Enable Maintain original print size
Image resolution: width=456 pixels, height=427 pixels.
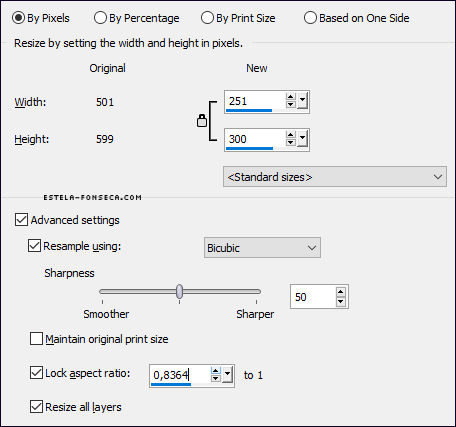click(x=36, y=339)
